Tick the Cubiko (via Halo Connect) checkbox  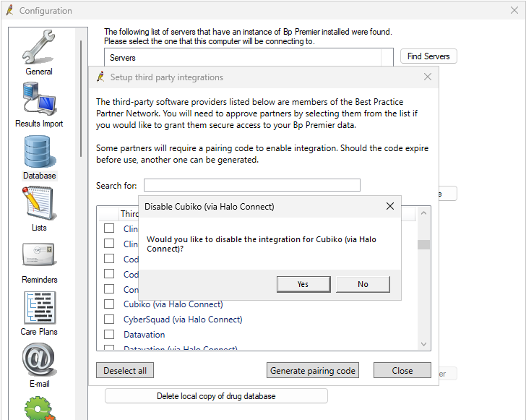(x=109, y=304)
